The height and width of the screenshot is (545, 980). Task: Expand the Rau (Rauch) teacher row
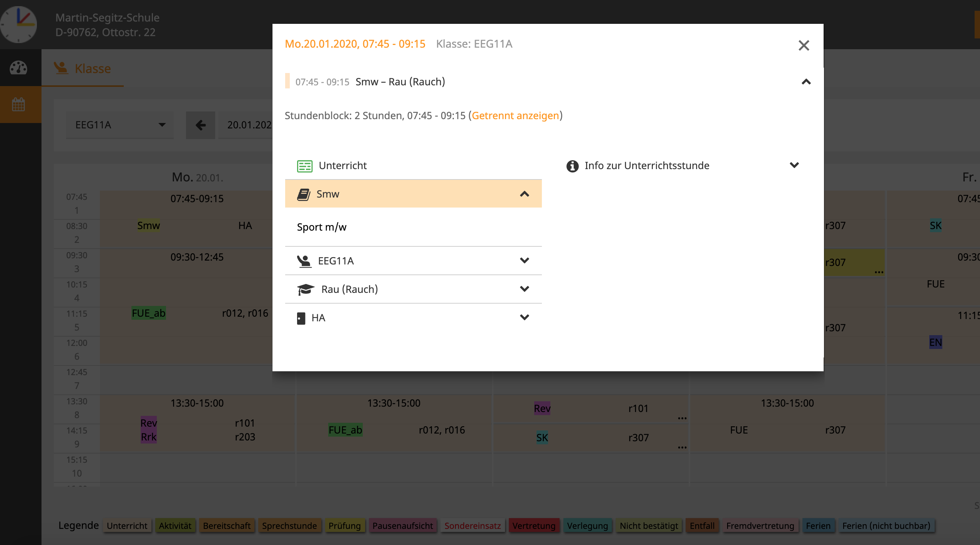pos(524,289)
